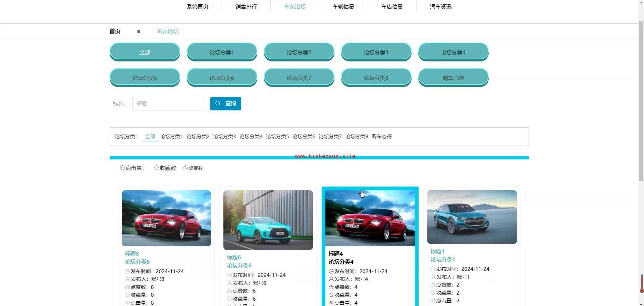The image size is (644, 306).
Task: Pick the 论坛分类4 pill button
Action: coord(453,52)
